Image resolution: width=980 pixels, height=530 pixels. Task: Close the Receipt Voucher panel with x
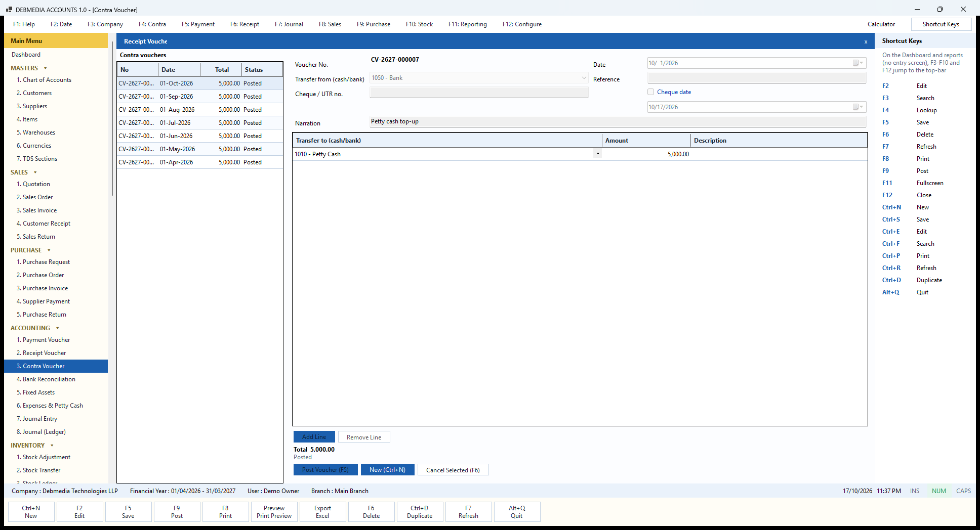866,42
